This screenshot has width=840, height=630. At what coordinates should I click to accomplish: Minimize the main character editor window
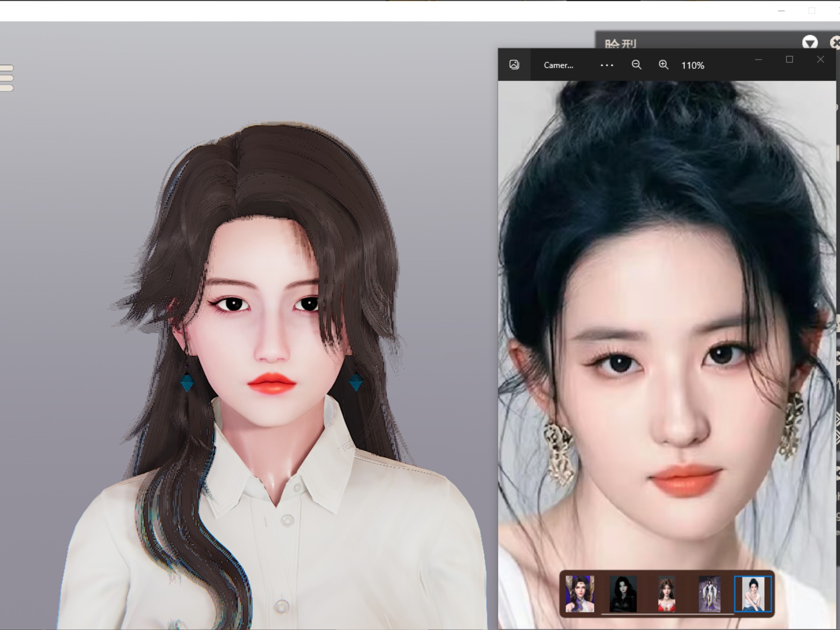tap(781, 10)
